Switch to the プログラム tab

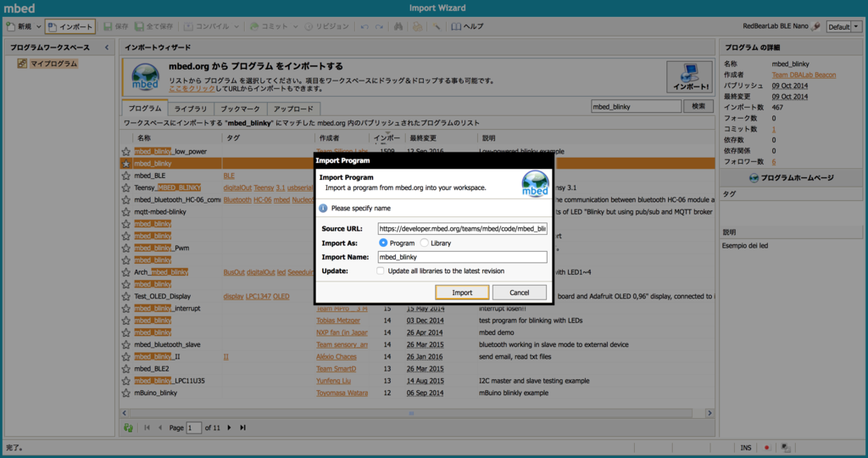point(144,109)
